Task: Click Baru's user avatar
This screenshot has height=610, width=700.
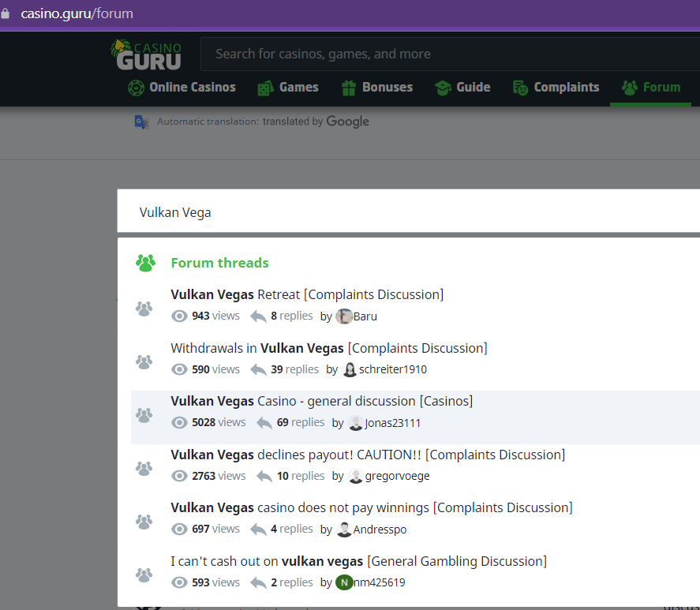Action: pyautogui.click(x=344, y=316)
